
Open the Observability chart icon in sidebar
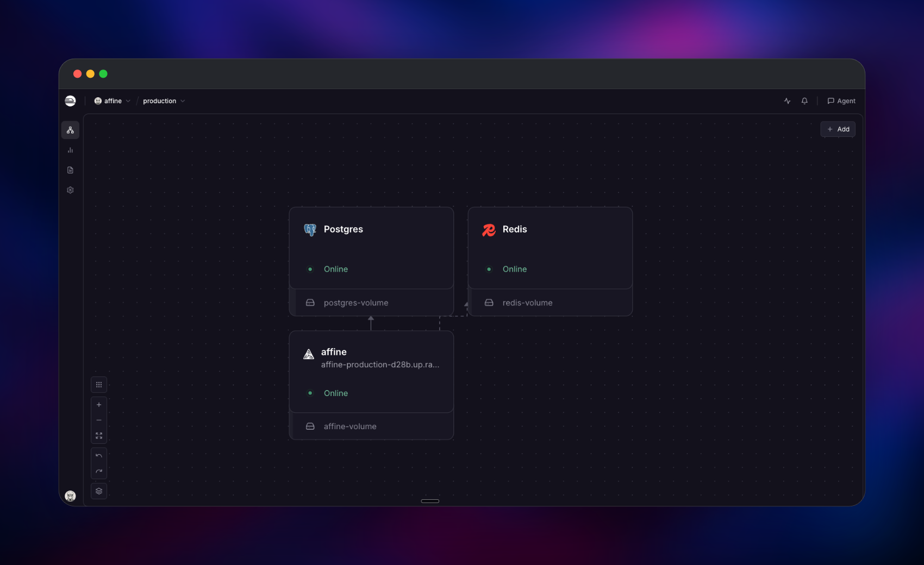tap(70, 150)
